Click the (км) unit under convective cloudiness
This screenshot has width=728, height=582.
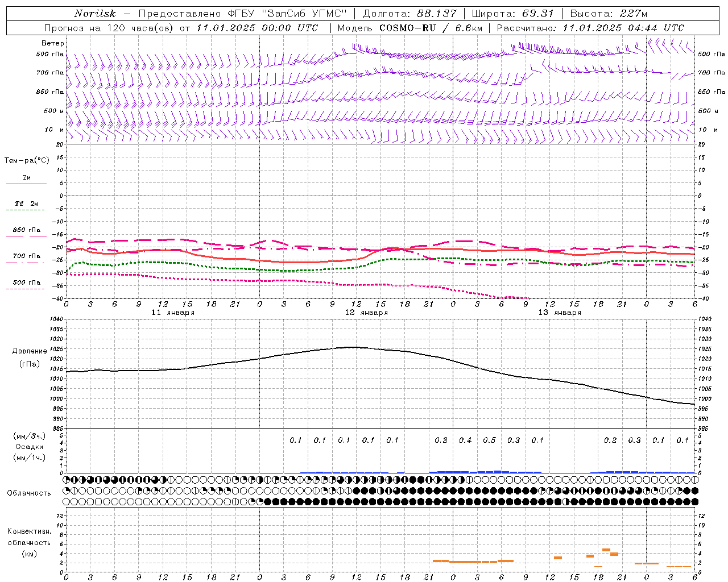click(x=29, y=554)
